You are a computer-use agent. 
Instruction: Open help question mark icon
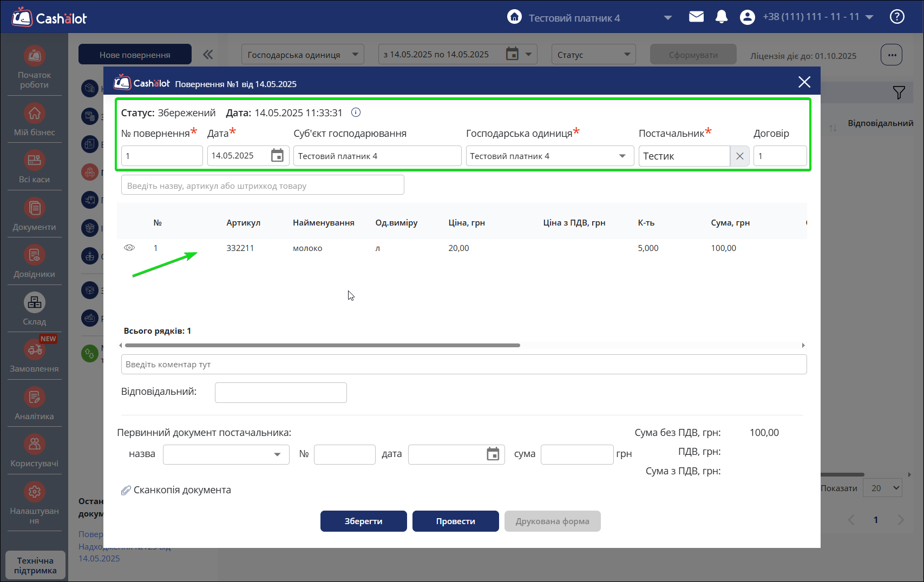tap(897, 17)
